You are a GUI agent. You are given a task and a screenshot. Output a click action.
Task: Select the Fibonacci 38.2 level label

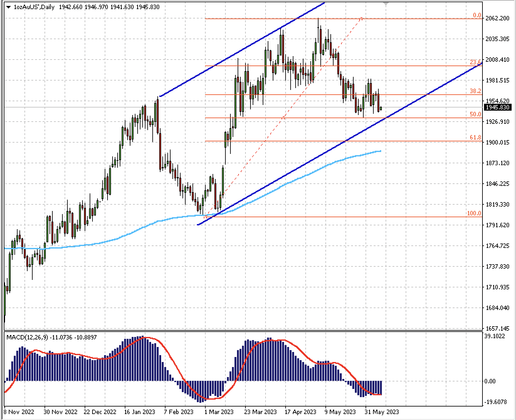[475, 91]
